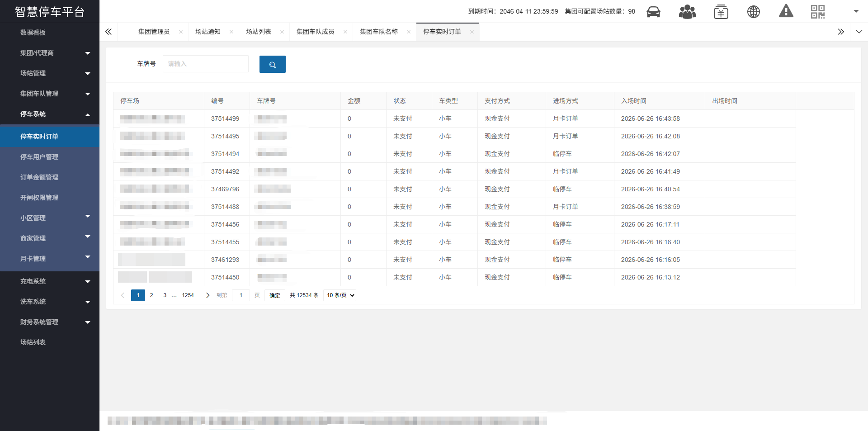This screenshot has height=431, width=868.
Task: Click order number 37461293
Action: (225, 260)
